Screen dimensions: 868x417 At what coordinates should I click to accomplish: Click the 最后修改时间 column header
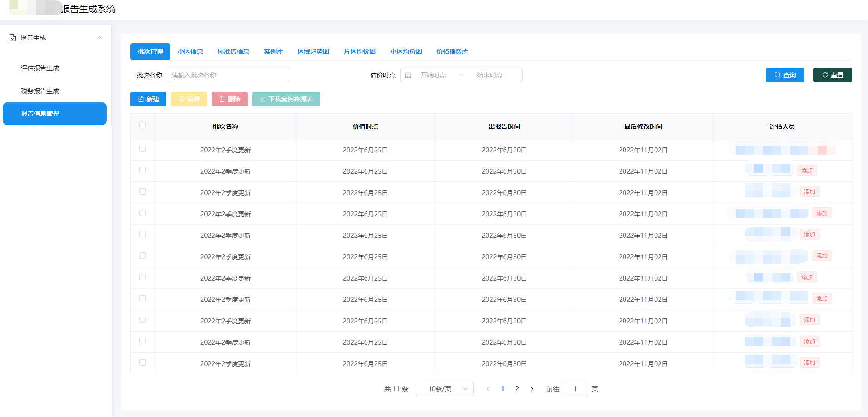click(x=644, y=126)
